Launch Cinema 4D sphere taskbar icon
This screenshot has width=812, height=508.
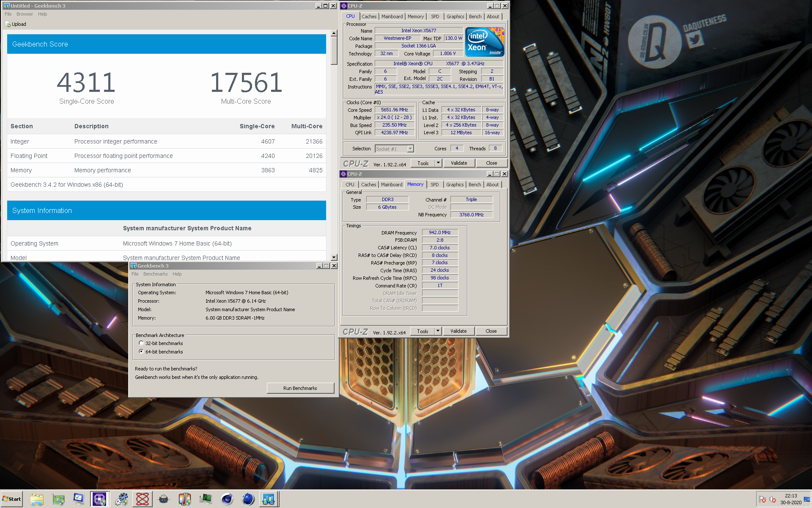point(227,500)
